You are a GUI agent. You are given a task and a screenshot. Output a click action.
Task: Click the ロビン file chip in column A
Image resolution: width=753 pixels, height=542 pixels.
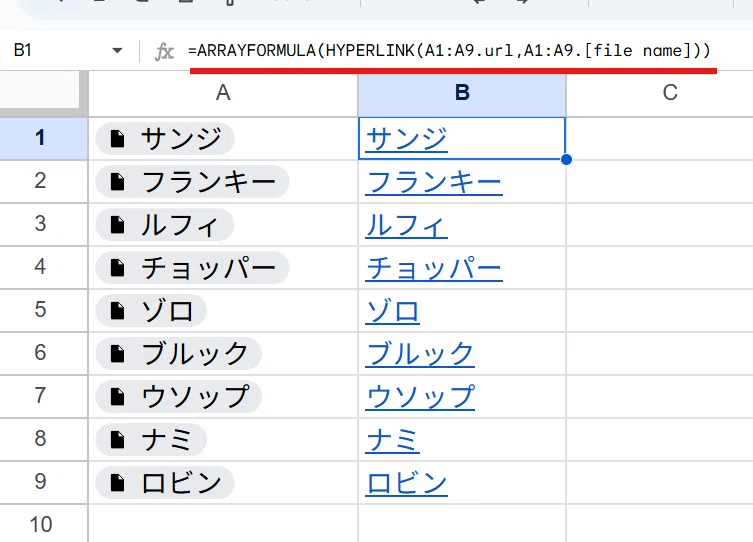coord(165,482)
